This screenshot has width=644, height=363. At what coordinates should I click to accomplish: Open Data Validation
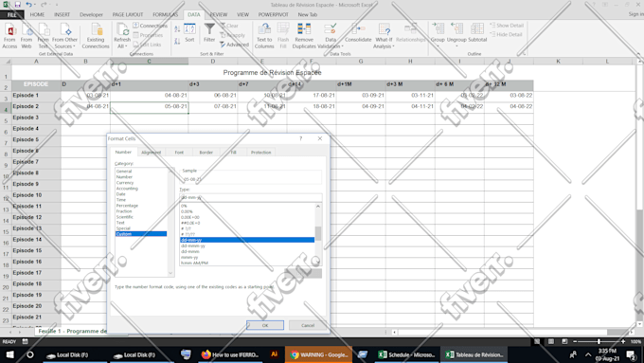(x=331, y=36)
